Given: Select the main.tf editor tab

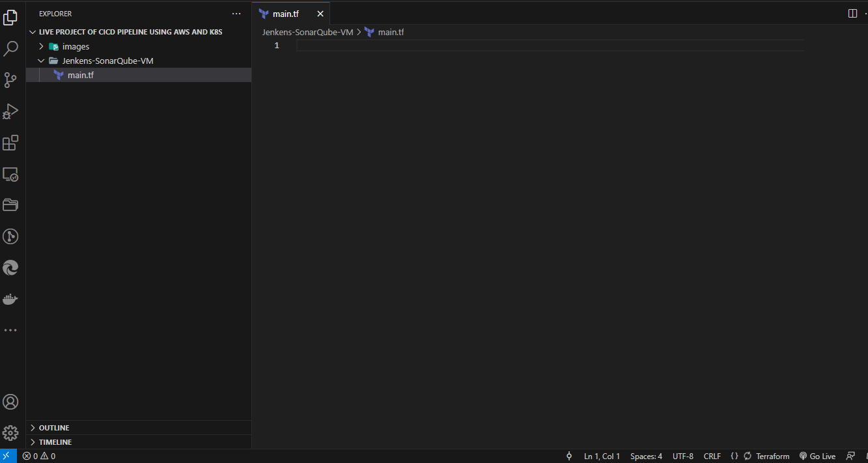Looking at the screenshot, I should coord(285,14).
